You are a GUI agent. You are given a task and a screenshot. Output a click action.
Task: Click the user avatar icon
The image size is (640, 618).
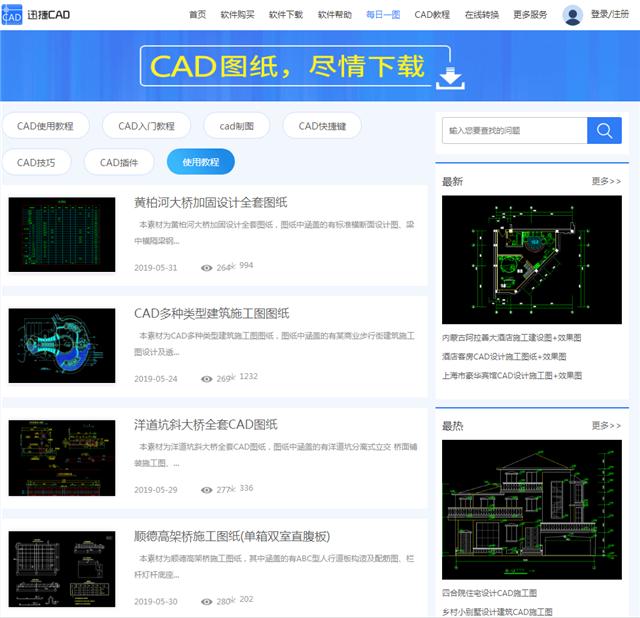[573, 15]
